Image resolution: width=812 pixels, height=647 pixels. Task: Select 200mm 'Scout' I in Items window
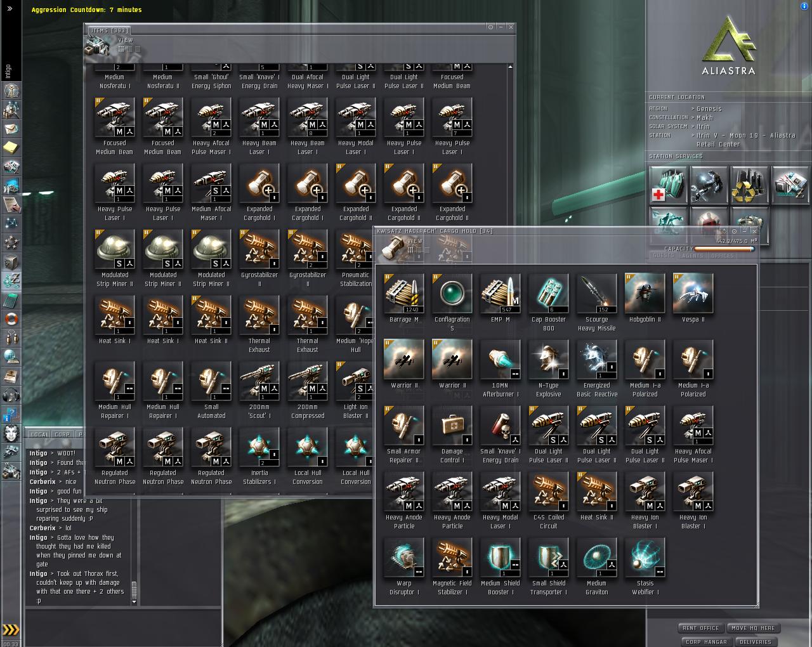[259, 390]
